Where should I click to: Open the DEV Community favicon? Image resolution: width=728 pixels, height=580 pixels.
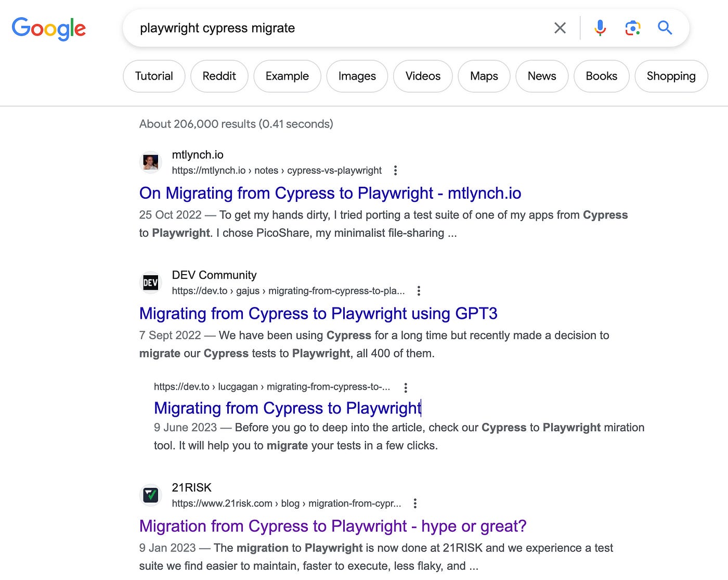coord(151,282)
